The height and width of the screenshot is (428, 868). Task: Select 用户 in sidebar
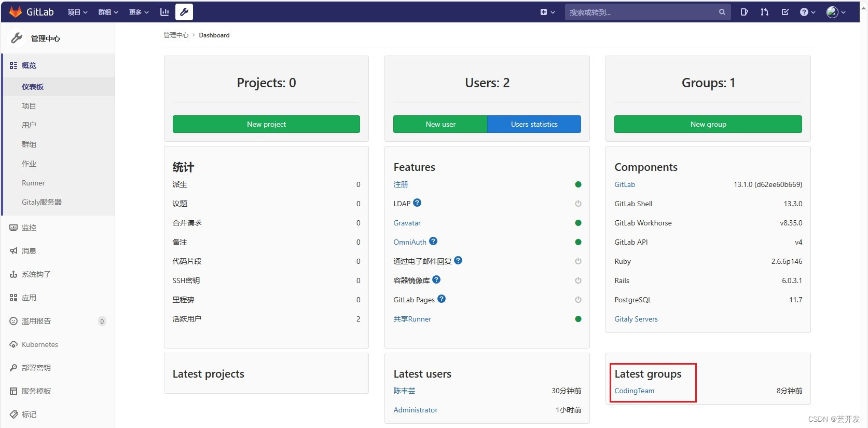[x=58, y=125]
